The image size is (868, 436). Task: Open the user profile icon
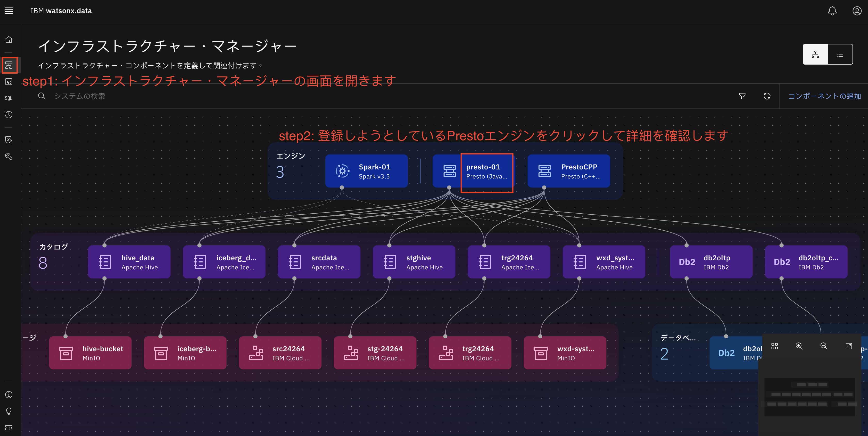click(x=857, y=11)
